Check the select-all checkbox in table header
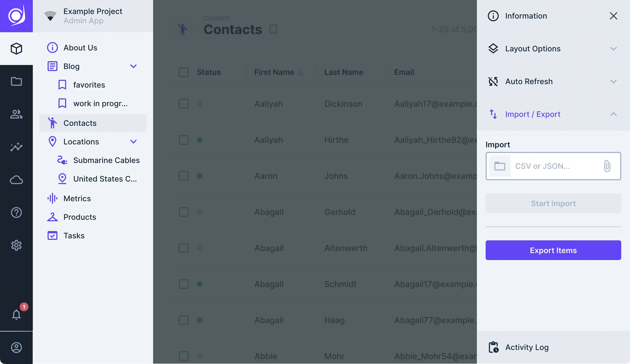Viewport: 630px width, 364px height. click(184, 72)
